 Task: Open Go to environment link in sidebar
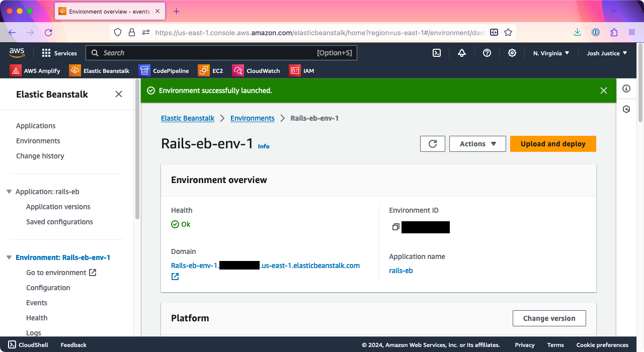pyautogui.click(x=61, y=273)
